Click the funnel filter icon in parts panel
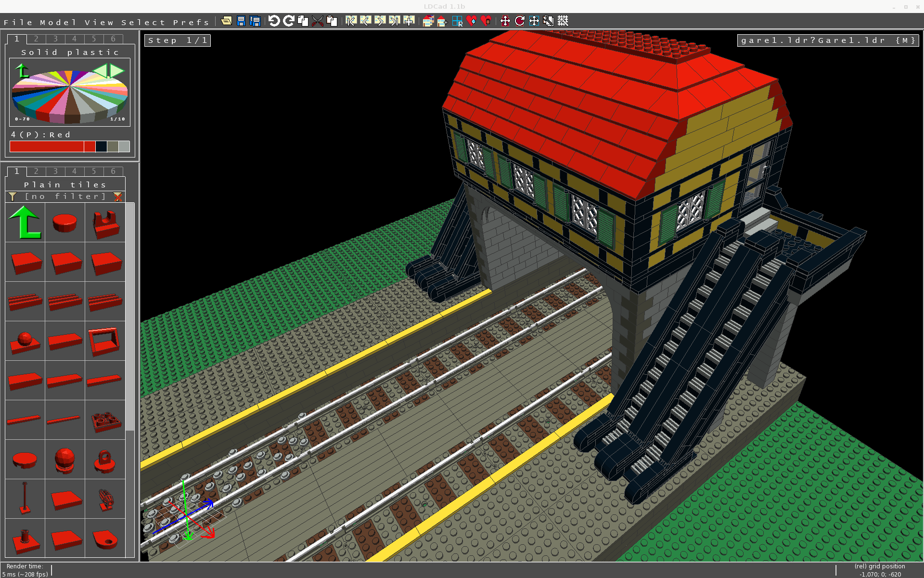The width and height of the screenshot is (924, 578). (x=13, y=196)
